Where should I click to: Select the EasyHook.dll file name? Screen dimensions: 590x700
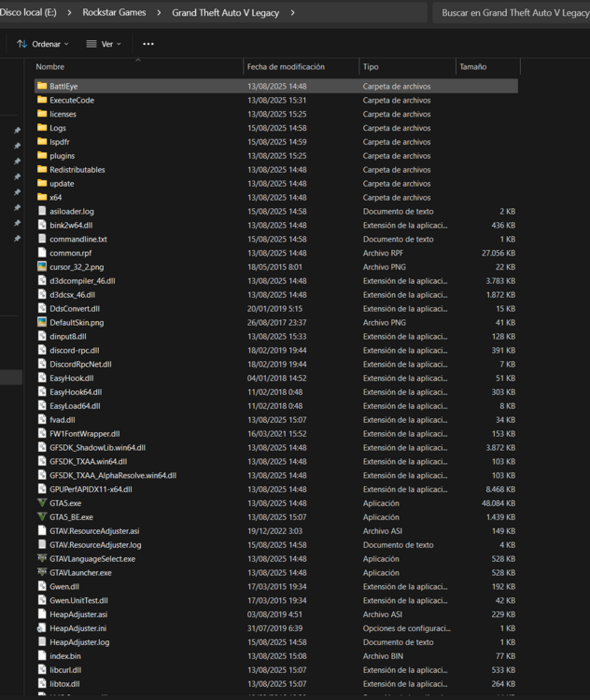point(72,378)
